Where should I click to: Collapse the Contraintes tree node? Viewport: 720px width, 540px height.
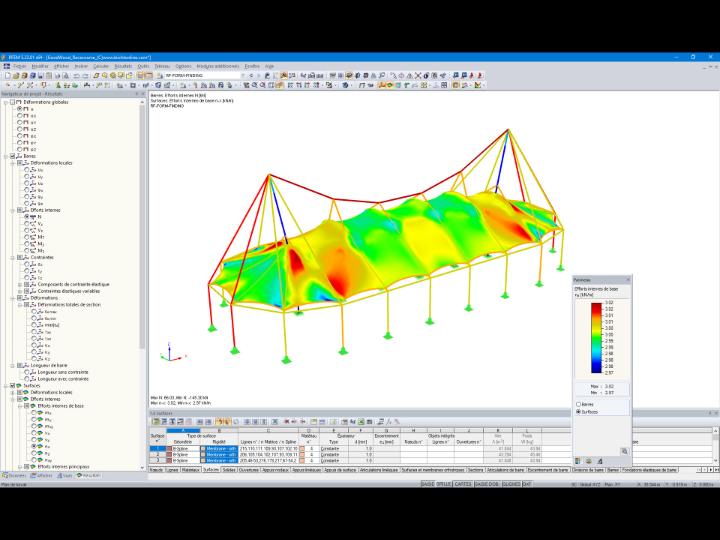tap(13, 258)
